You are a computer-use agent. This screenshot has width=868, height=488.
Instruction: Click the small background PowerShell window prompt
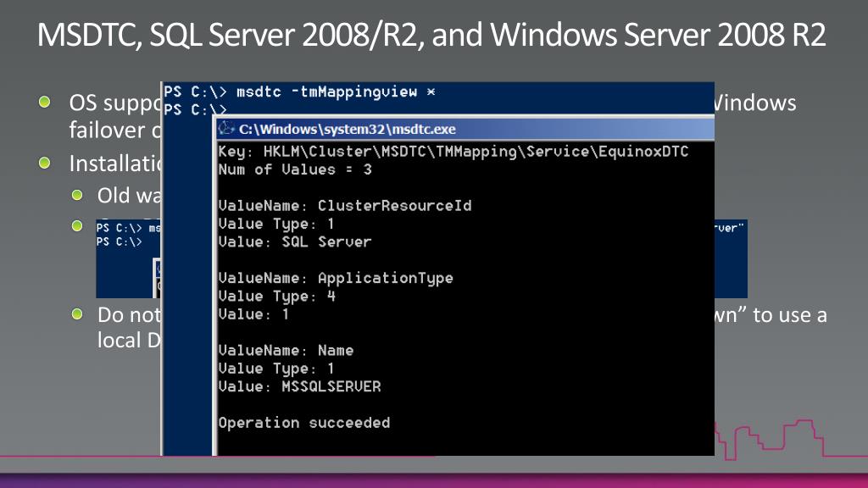click(x=119, y=241)
